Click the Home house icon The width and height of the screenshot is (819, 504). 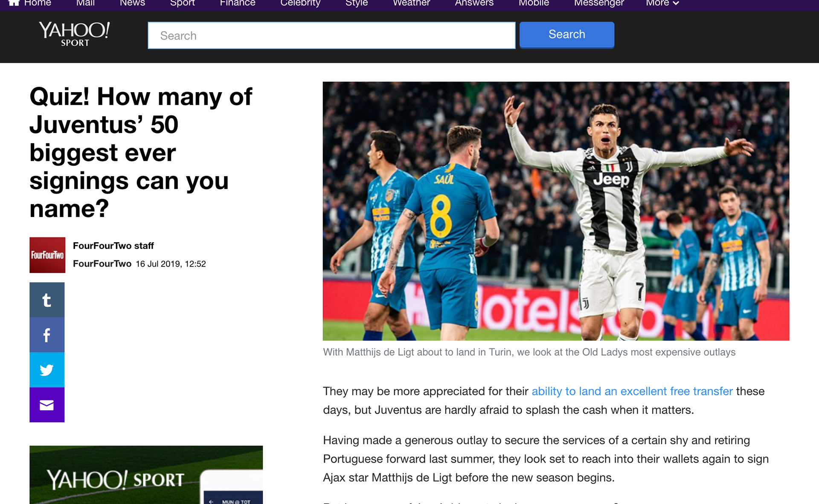coord(14,3)
